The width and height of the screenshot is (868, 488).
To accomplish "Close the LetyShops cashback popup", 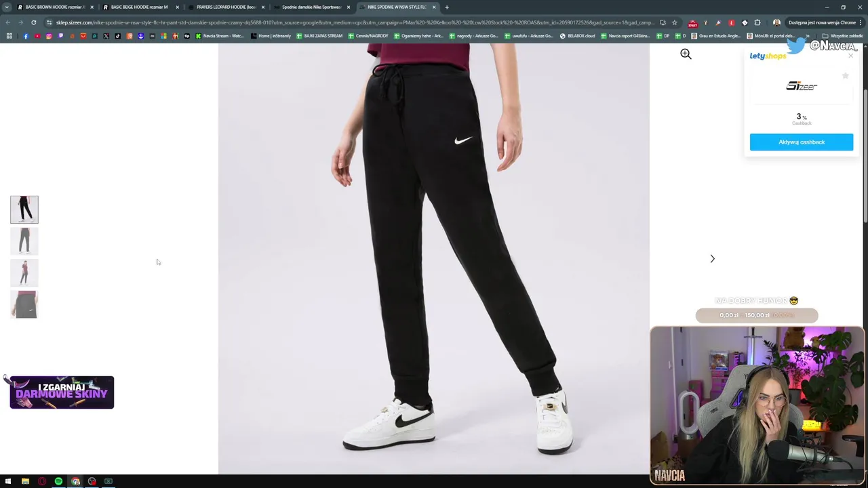I will (x=851, y=56).
